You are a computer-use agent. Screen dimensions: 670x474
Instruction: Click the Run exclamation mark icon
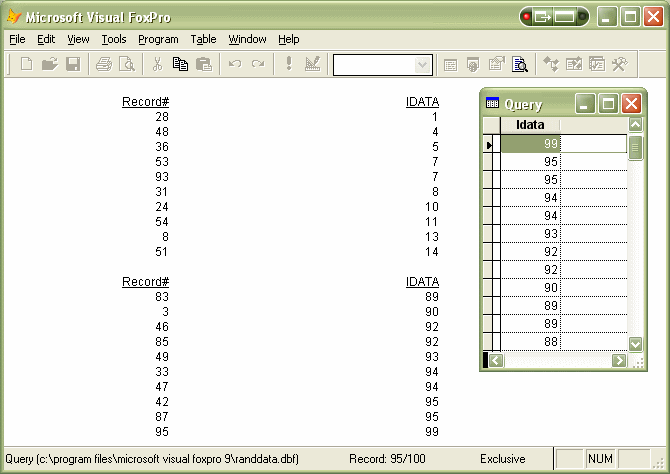coord(289,64)
